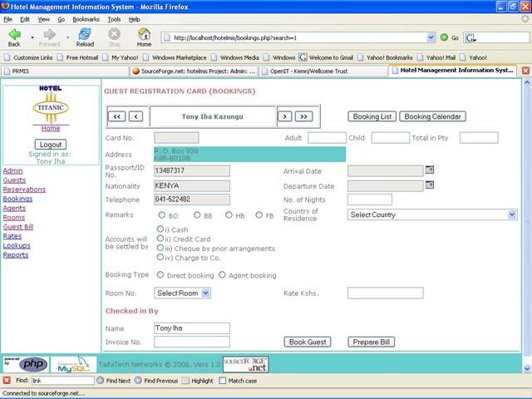Select Agent booking radio option
The height and width of the screenshot is (399, 532).
point(220,275)
